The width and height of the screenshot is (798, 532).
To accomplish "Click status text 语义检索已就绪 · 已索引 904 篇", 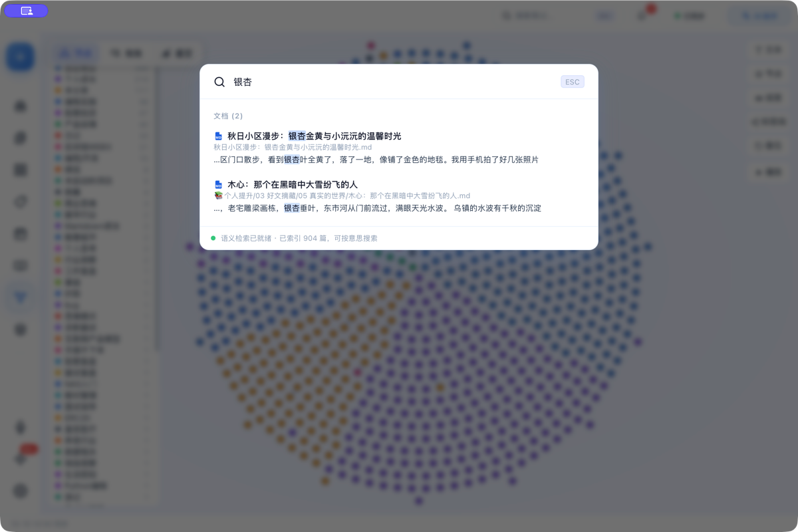I will click(x=299, y=238).
